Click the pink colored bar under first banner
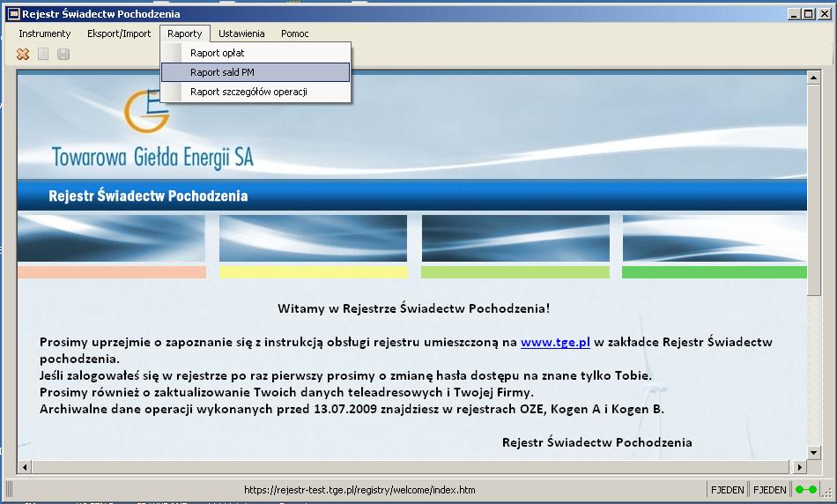837x504 pixels. tap(112, 272)
